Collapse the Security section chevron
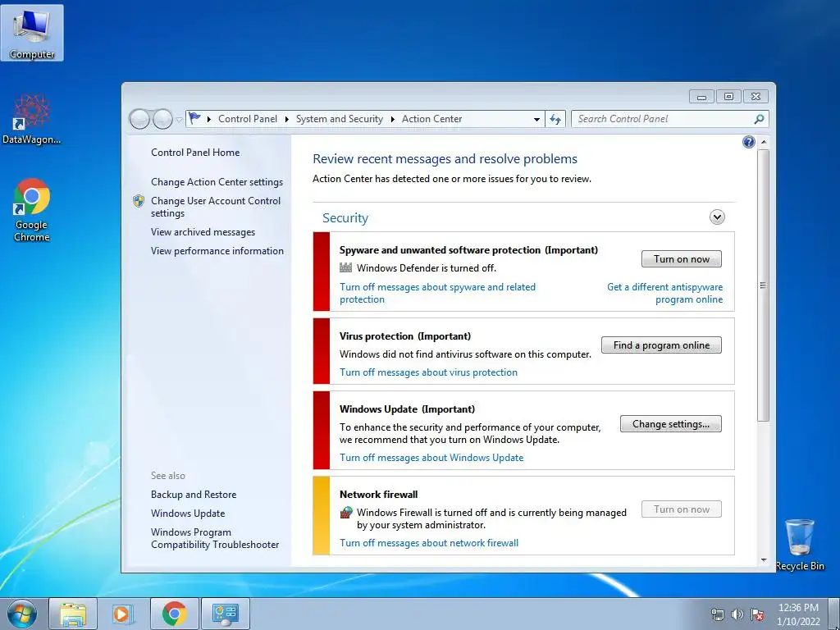The width and height of the screenshot is (840, 630). [717, 217]
